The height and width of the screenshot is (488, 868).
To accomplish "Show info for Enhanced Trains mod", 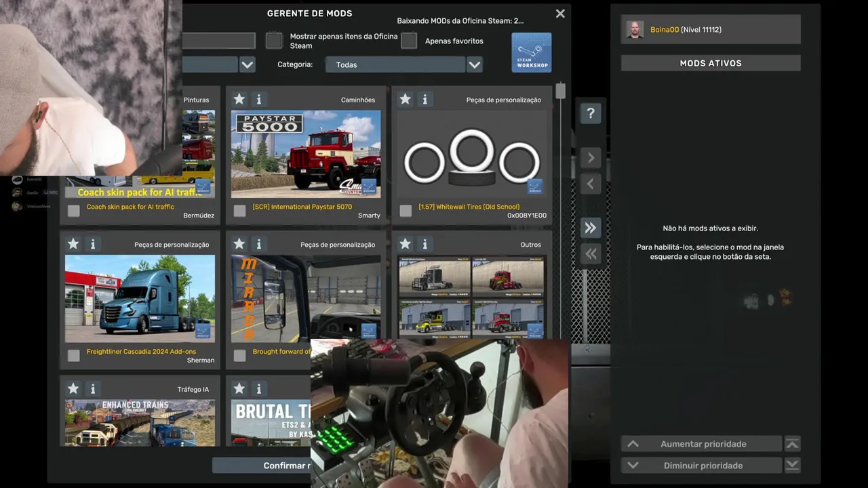I will pyautogui.click(x=93, y=389).
